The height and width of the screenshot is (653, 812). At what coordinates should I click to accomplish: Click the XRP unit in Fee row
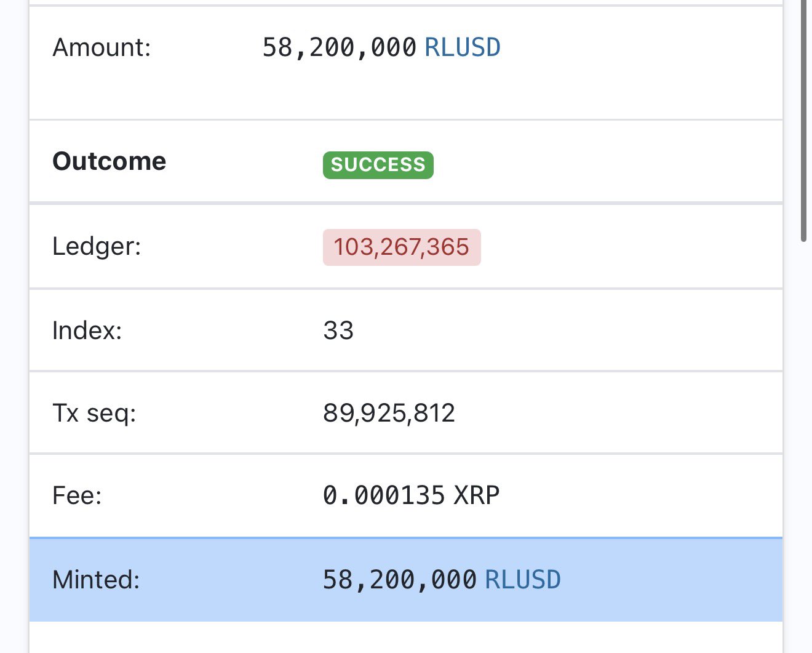477,495
